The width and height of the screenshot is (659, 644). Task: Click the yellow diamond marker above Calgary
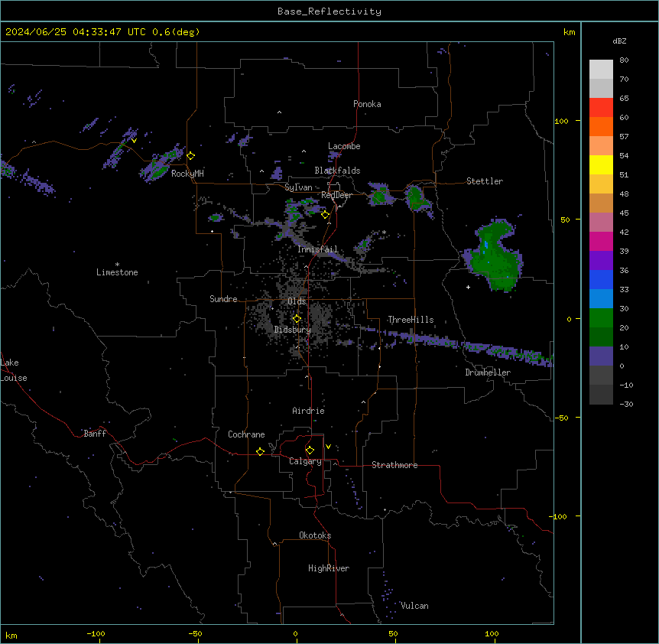310,450
